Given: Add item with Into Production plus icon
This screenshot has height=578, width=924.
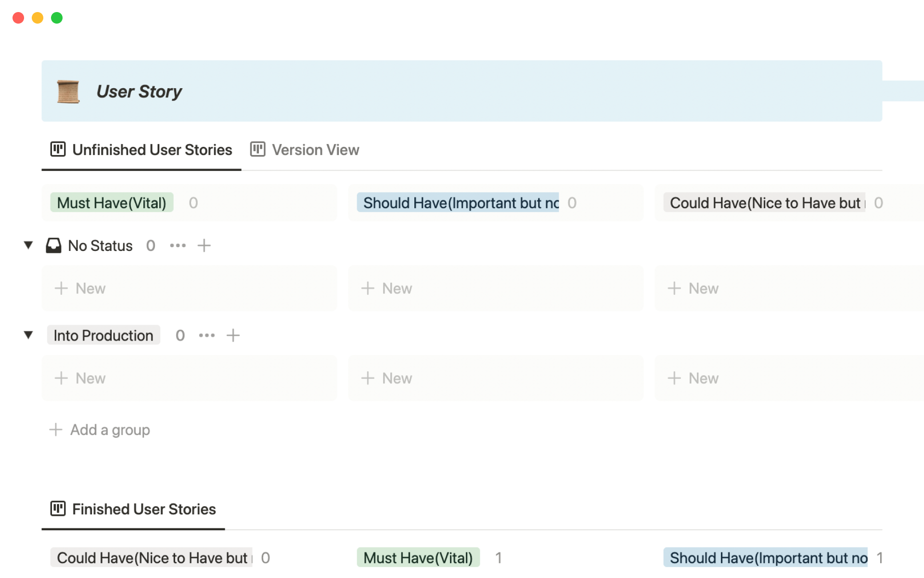Looking at the screenshot, I should [x=233, y=335].
